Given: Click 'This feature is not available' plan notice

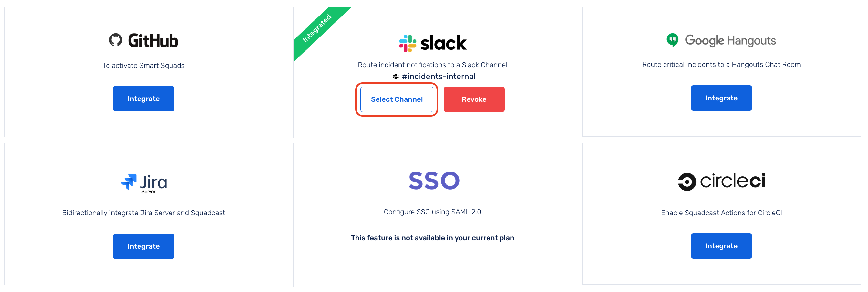Looking at the screenshot, I should click(x=432, y=238).
